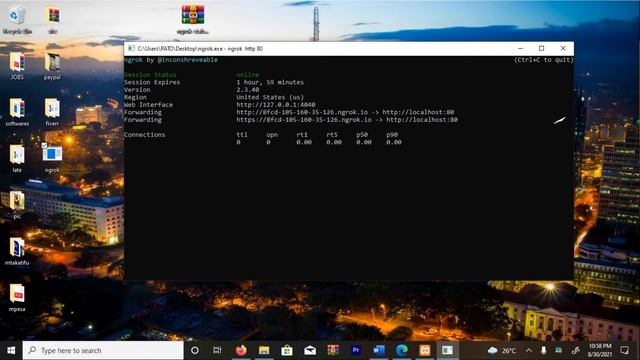This screenshot has height=360, width=640.
Task: Select the small WinRAR archive beside Recycle Bin
Action: click(x=53, y=20)
